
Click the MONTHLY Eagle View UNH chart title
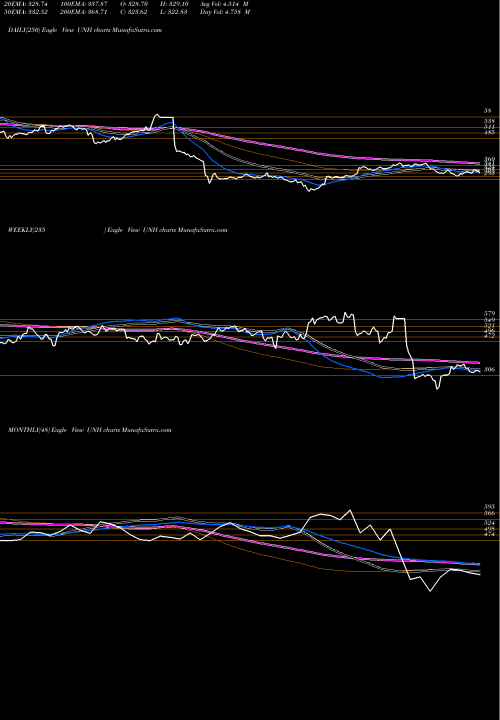(90, 430)
